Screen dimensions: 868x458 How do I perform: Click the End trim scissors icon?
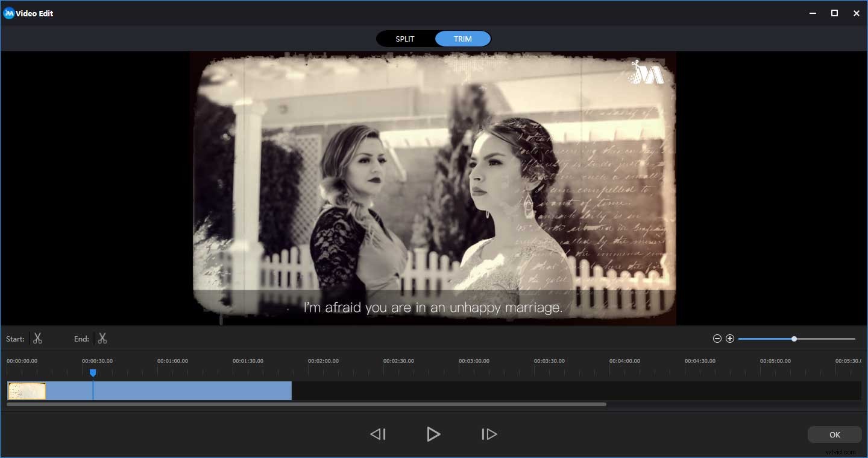coord(102,339)
